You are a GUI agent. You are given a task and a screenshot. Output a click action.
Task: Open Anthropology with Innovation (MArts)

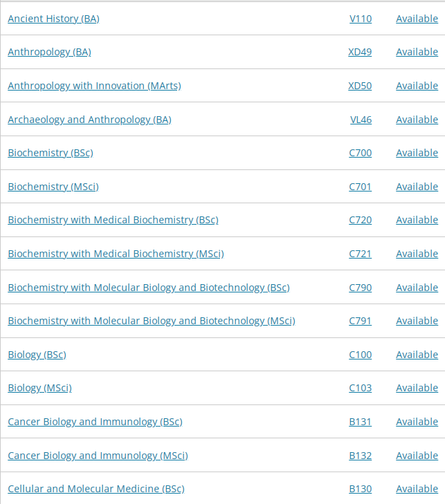click(x=95, y=86)
